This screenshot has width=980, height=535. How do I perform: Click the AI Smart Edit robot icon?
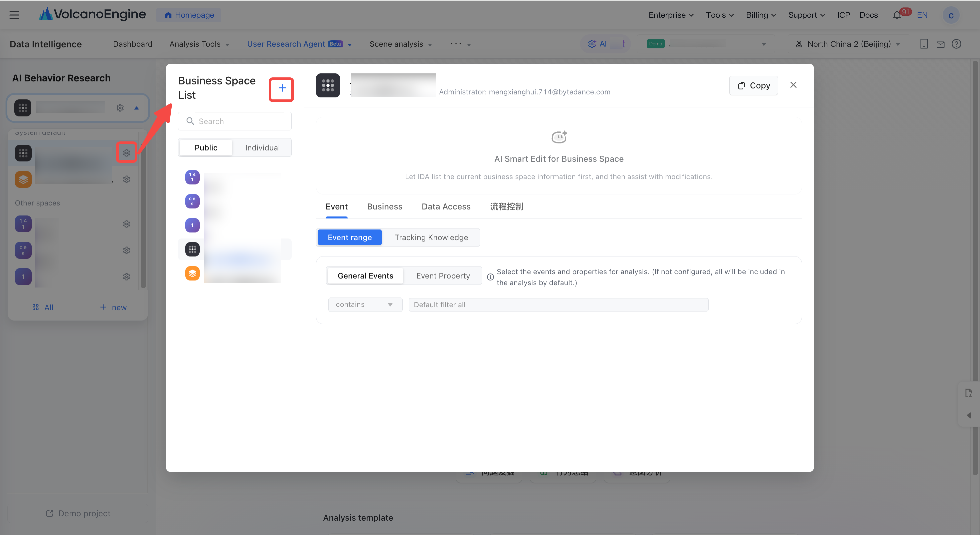(x=559, y=137)
